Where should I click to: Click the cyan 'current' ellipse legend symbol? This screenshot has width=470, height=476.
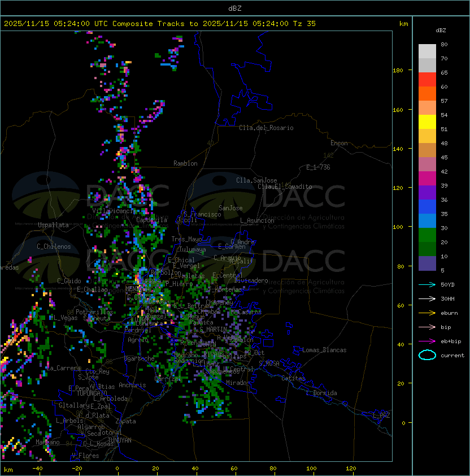pos(427,355)
